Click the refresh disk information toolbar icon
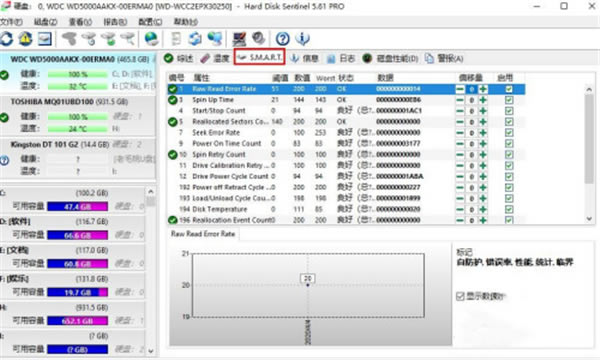 click(6, 39)
